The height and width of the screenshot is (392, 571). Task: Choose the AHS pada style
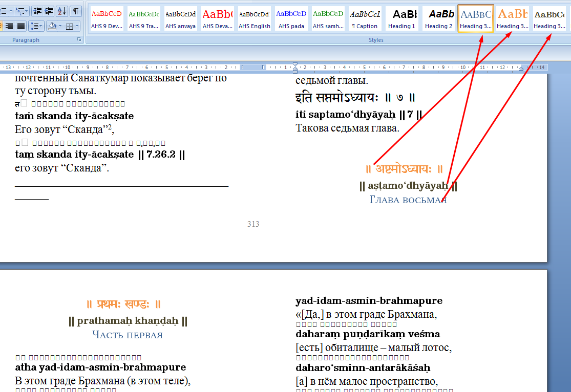point(291,18)
